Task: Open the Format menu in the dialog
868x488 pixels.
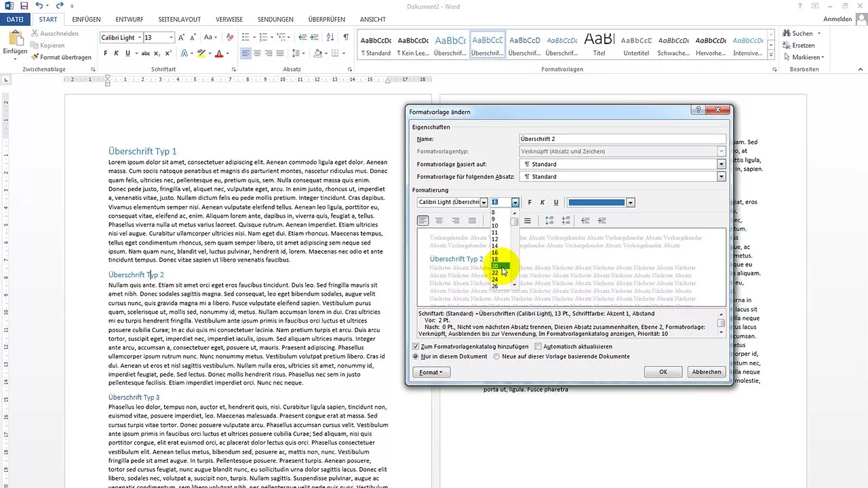Action: tap(431, 371)
